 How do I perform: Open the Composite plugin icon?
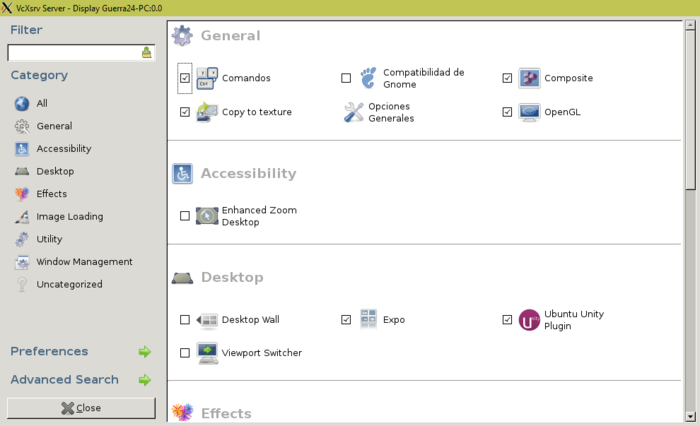529,78
